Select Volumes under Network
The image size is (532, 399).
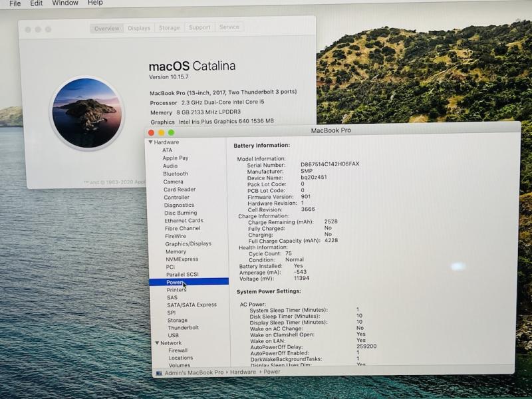point(180,365)
